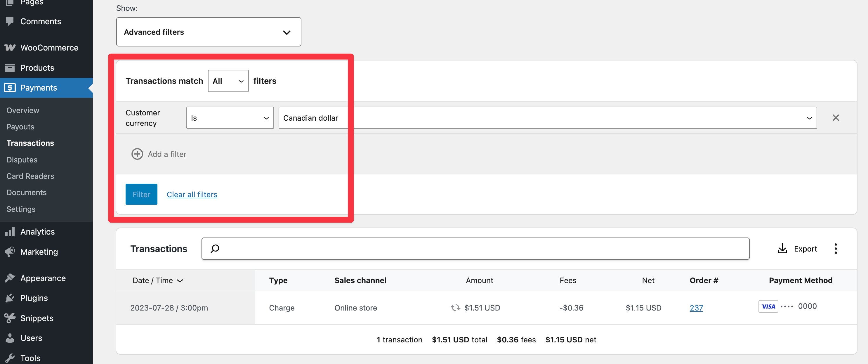Click the Analytics bar chart icon
Screen dimensions: 868x364
10,232
